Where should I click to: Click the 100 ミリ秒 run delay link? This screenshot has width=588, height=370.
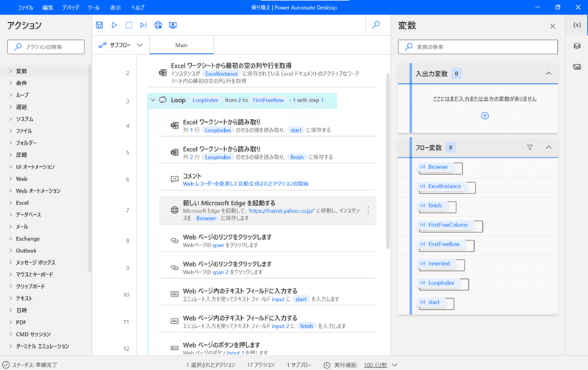click(376, 365)
